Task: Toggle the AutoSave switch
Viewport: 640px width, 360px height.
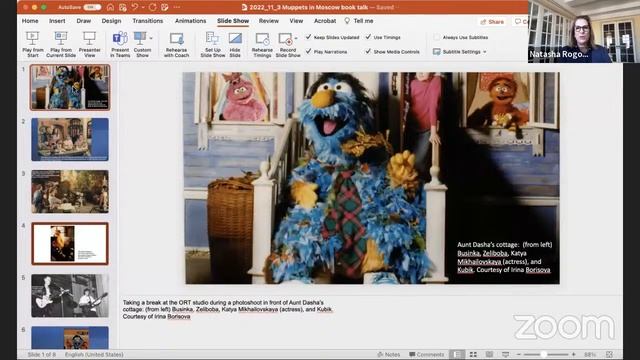Action: pyautogui.click(x=92, y=7)
